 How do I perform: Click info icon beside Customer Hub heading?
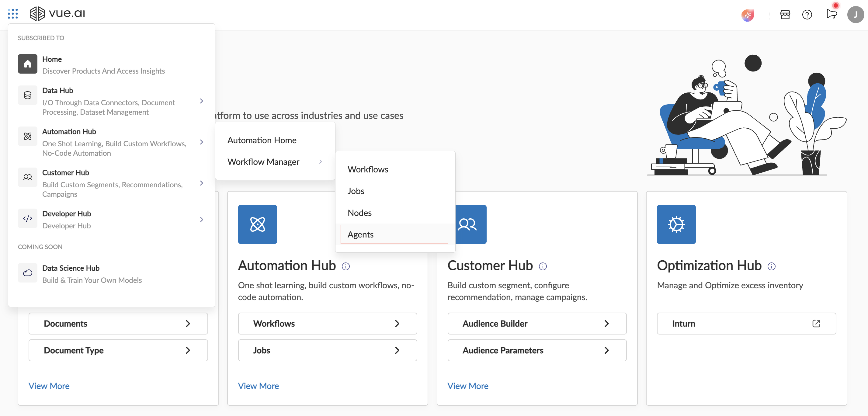(x=543, y=266)
